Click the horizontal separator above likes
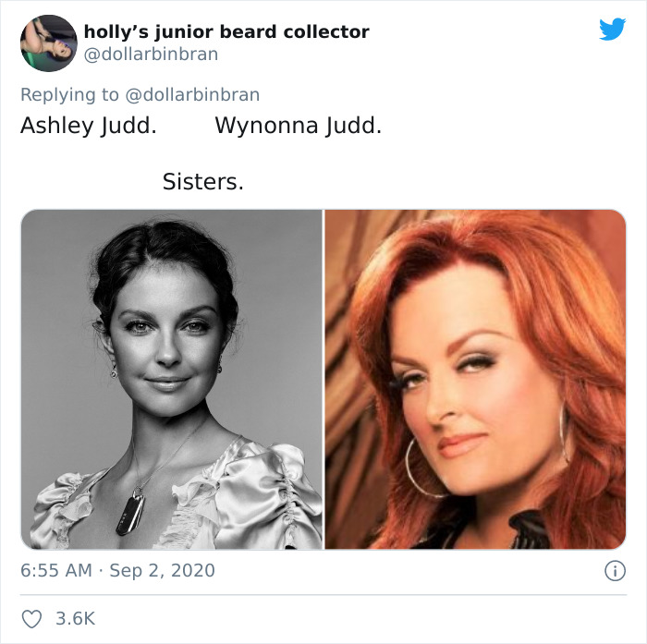This screenshot has height=644, width=647. (323, 595)
